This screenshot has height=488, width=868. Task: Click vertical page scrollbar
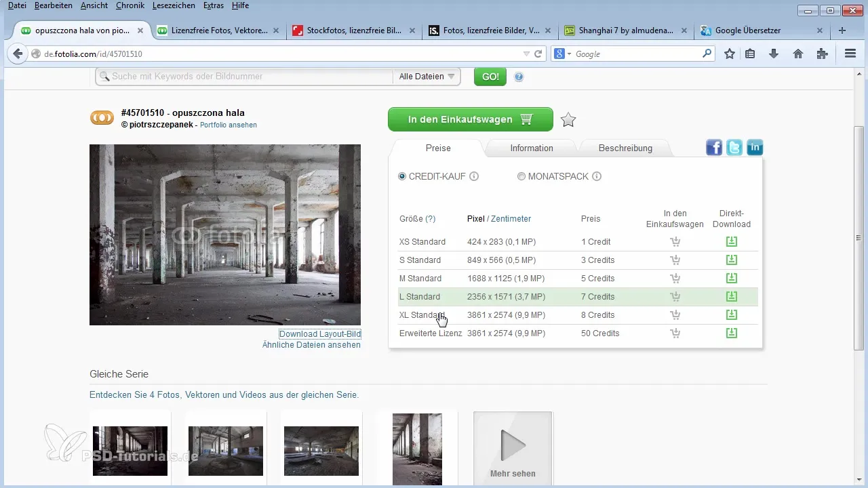point(859,237)
